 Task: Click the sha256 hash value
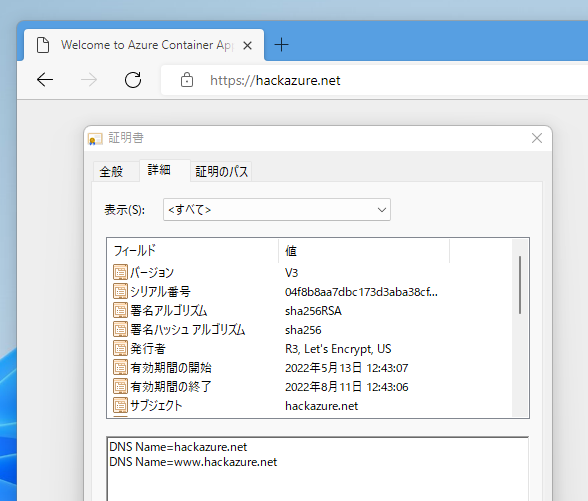tap(303, 330)
